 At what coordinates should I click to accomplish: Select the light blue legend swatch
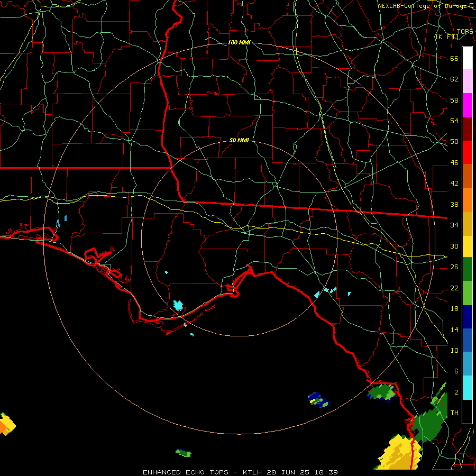467,364
